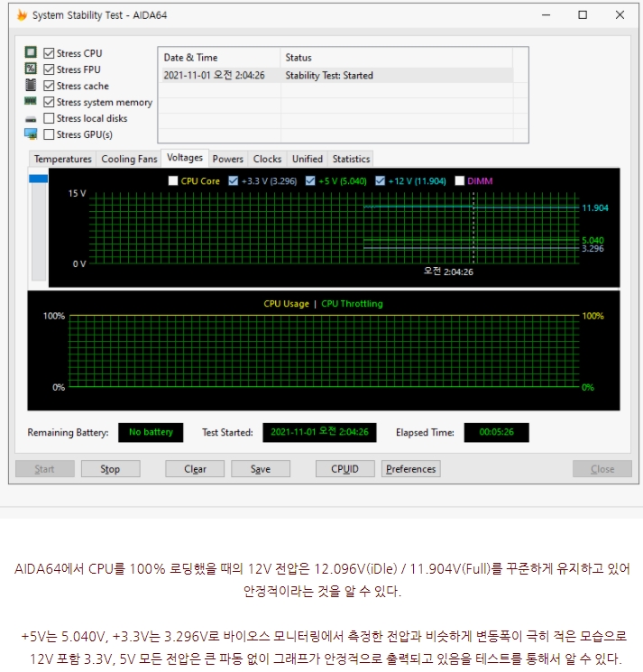Uncheck the Stress cache checkbox
This screenshot has width=643, height=672.
[x=49, y=86]
